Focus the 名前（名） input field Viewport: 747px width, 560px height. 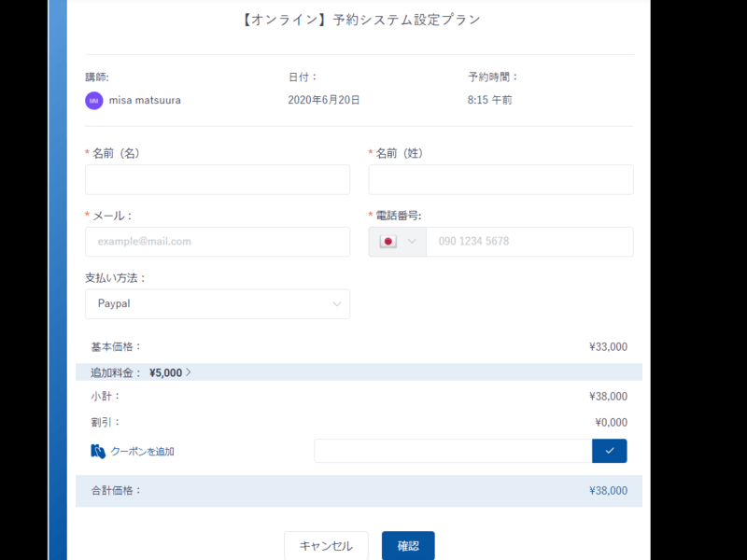click(217, 180)
